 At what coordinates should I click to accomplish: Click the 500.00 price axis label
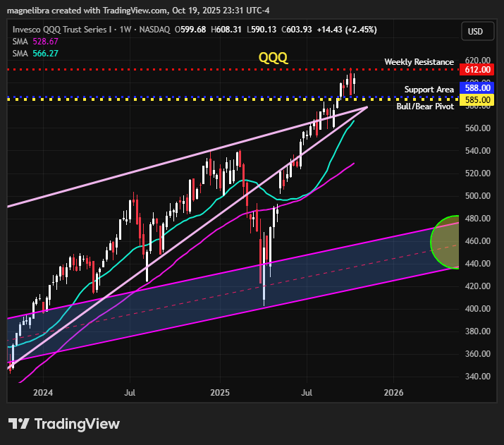point(478,196)
